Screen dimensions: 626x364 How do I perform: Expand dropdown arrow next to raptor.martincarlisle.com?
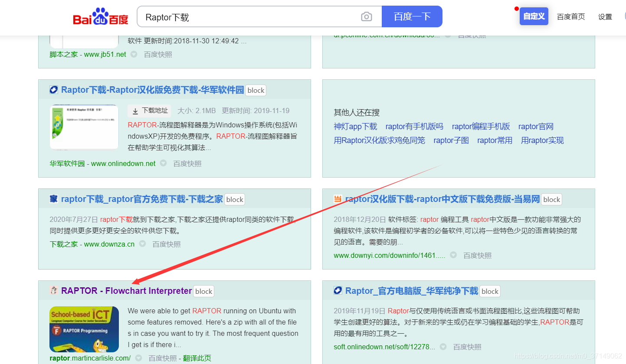(138, 358)
